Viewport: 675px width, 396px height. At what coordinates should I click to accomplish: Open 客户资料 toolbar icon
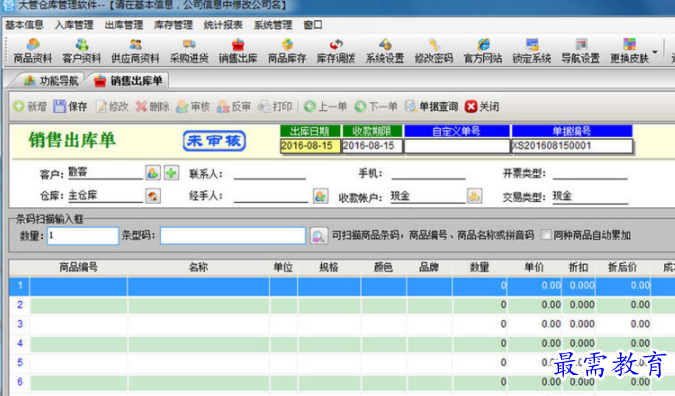[81, 51]
